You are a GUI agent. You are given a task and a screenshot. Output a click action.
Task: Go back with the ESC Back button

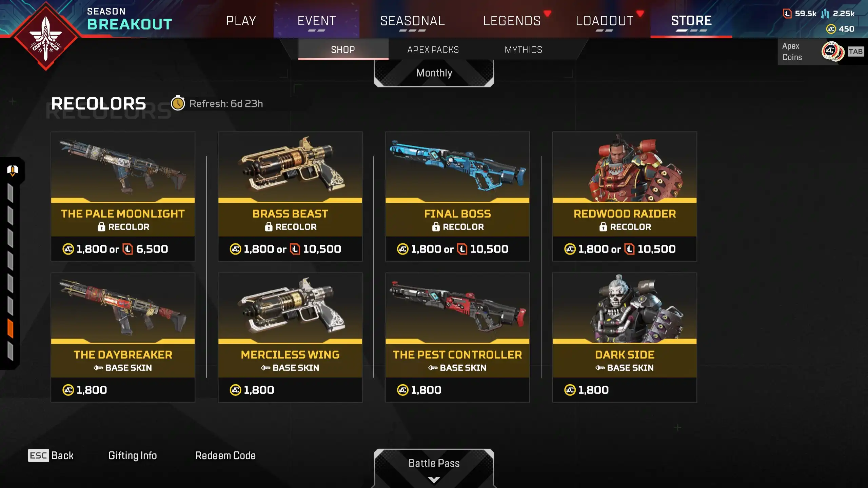(51, 455)
